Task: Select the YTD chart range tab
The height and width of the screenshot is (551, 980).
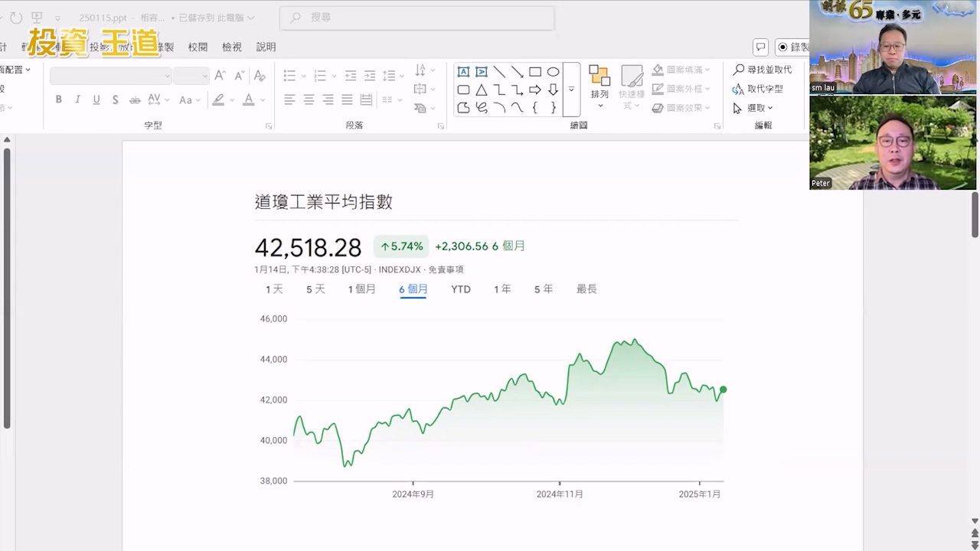Action: [x=461, y=289]
